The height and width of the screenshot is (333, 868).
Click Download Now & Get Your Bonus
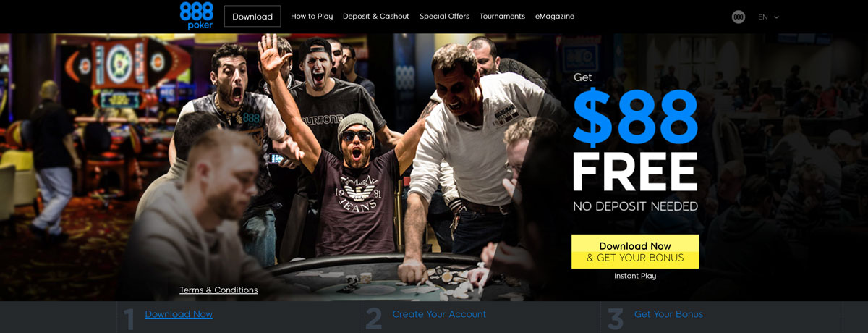pos(635,251)
